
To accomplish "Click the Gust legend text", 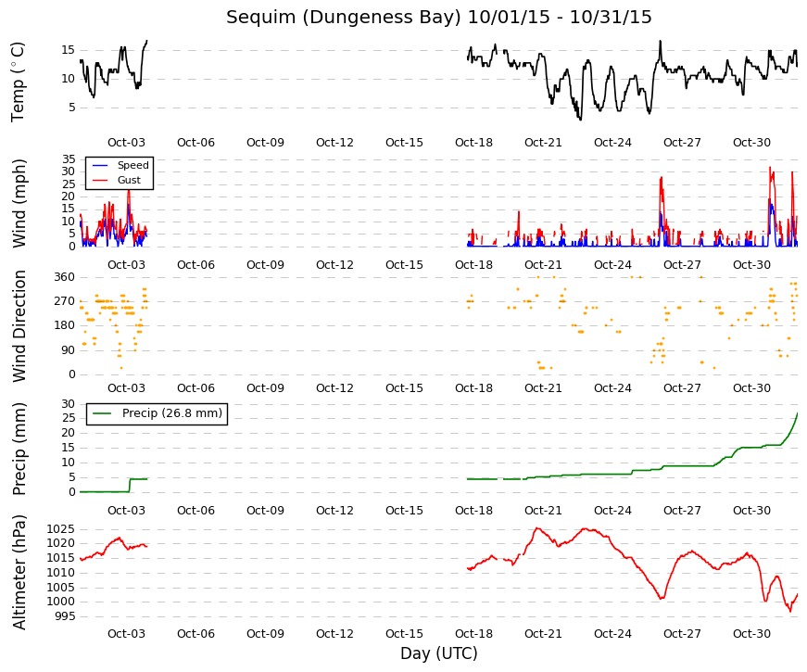I will (x=129, y=180).
